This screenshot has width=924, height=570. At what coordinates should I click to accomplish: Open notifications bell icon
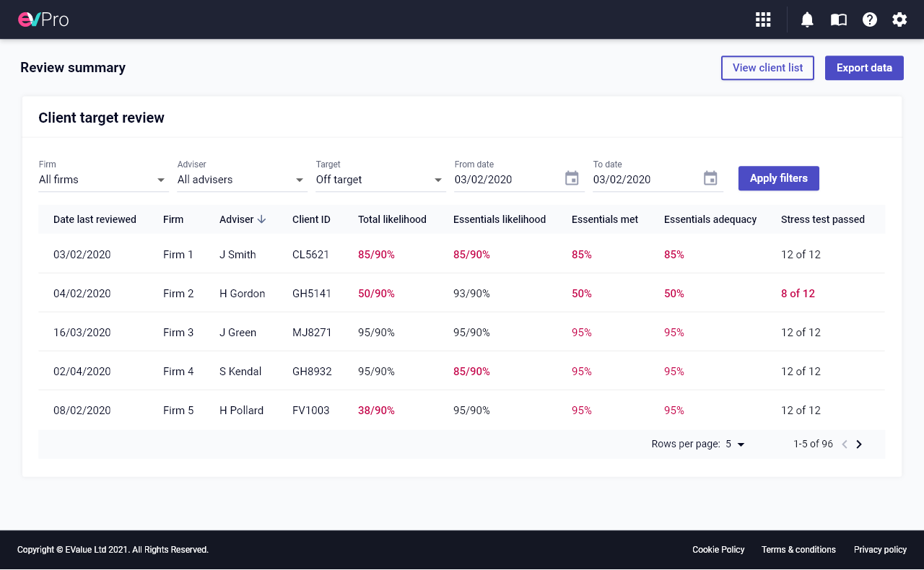[x=807, y=19]
